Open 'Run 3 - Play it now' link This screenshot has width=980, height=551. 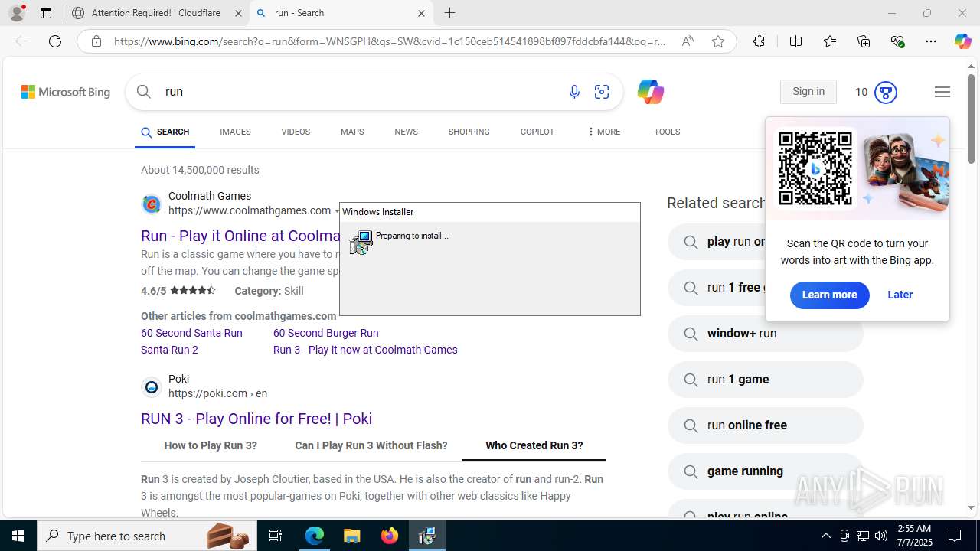click(x=365, y=350)
